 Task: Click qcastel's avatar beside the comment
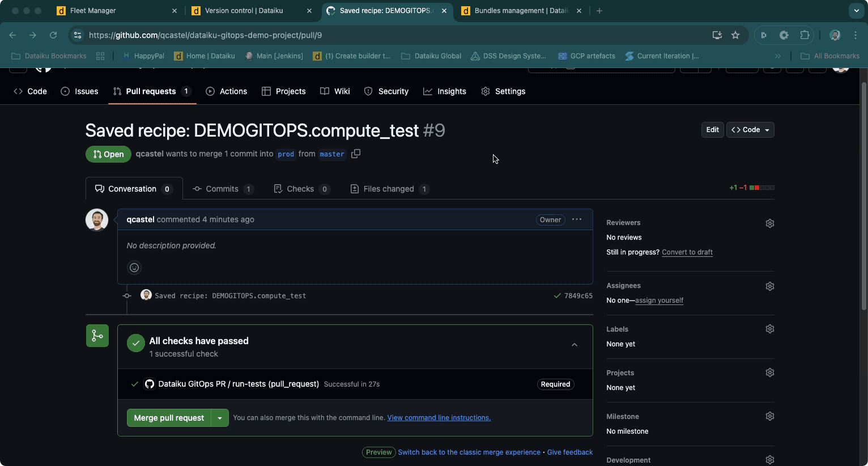tap(97, 220)
